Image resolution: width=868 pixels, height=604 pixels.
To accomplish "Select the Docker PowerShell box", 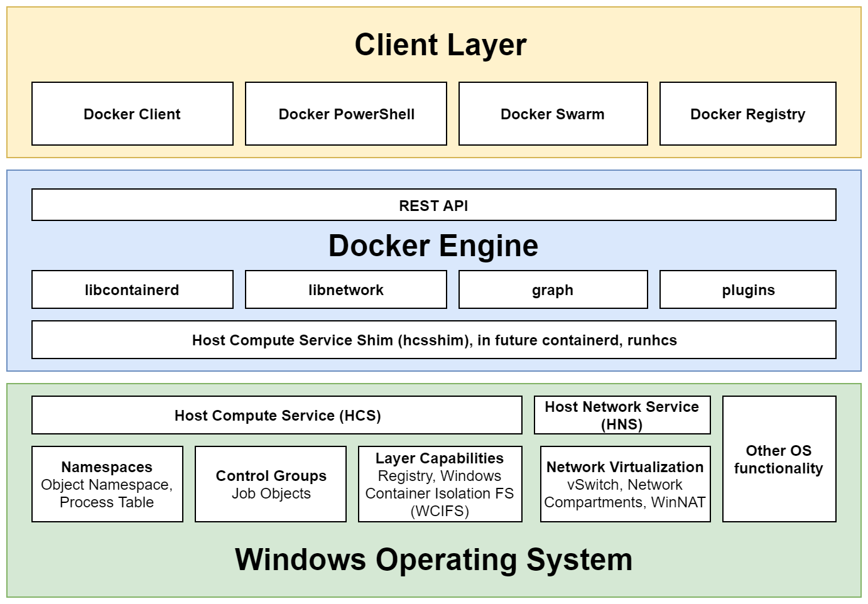I will [x=346, y=114].
